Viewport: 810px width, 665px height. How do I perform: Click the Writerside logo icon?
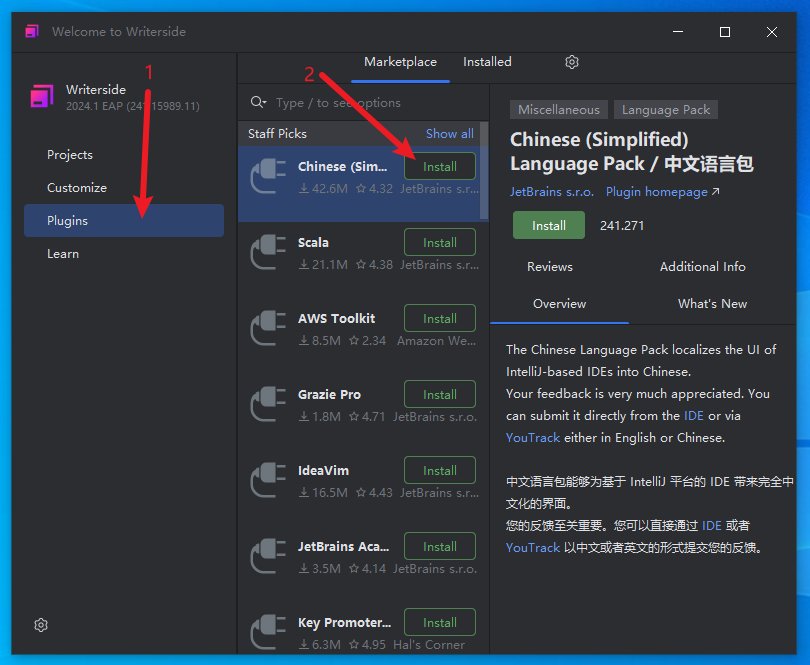(41, 97)
